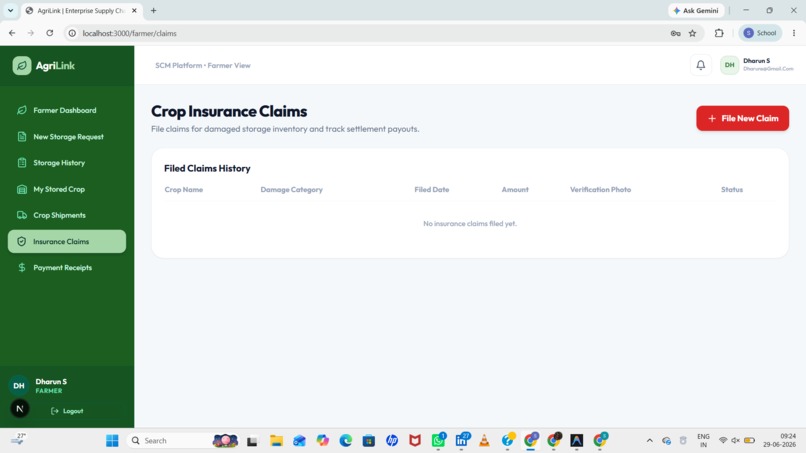Click the Verification Photo column header
Screen dimensions: 806x453
600,189
